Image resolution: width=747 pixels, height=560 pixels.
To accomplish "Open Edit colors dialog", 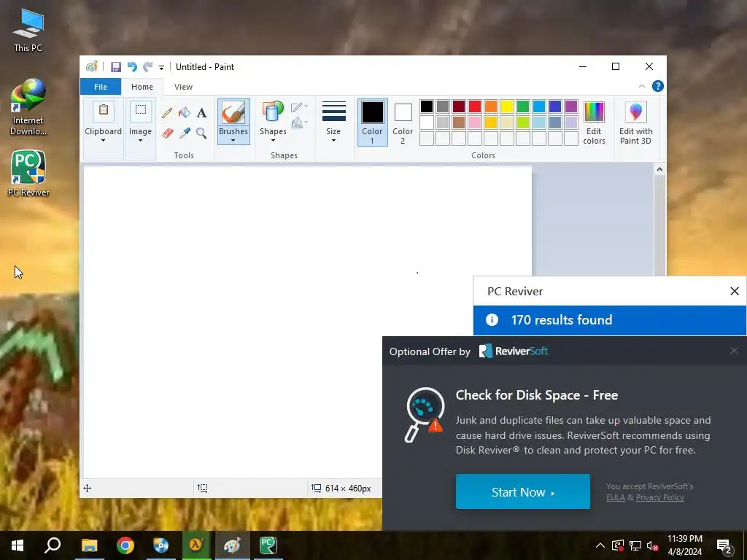I will click(594, 122).
